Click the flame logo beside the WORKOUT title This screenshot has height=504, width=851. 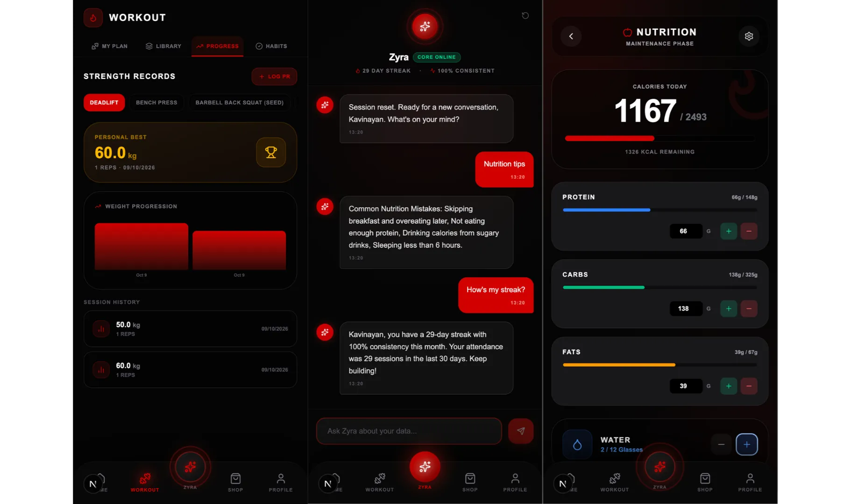pyautogui.click(x=93, y=18)
